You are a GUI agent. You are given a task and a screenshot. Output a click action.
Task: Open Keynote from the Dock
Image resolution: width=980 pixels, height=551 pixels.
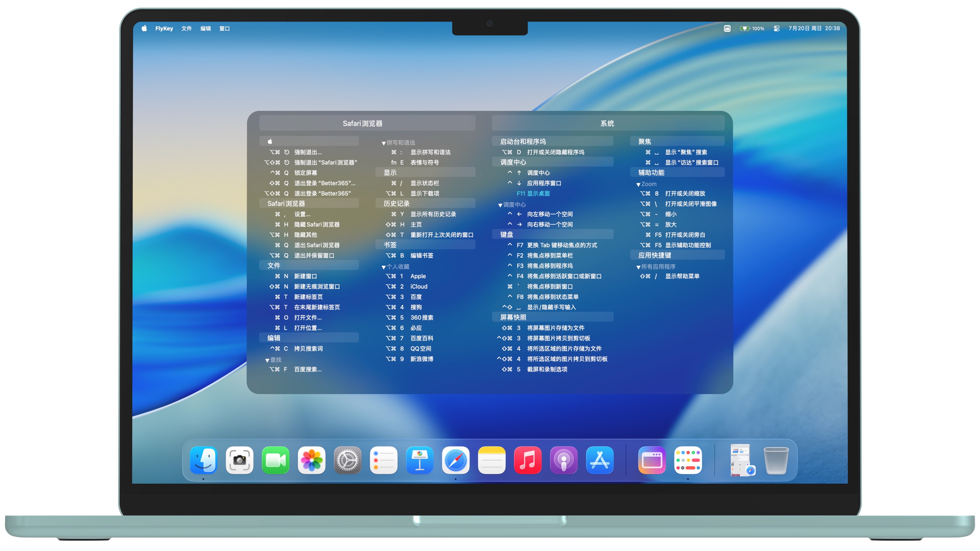(x=419, y=460)
